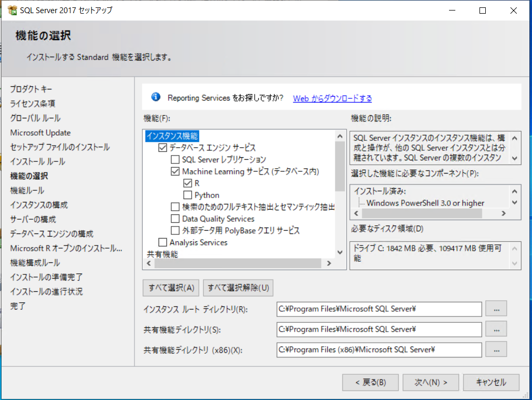Click the SQL Server setup title bar icon
Image resolution: width=532 pixels, height=400 pixels.
pyautogui.click(x=12, y=10)
